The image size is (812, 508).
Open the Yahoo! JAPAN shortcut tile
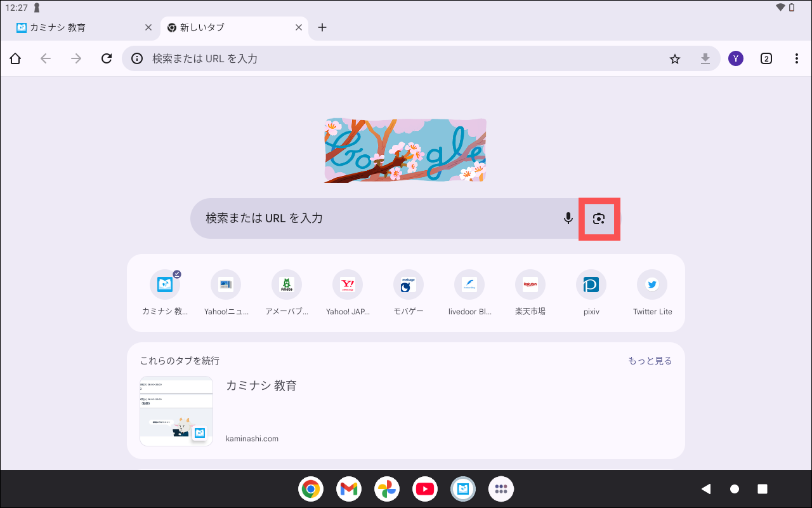(x=348, y=293)
